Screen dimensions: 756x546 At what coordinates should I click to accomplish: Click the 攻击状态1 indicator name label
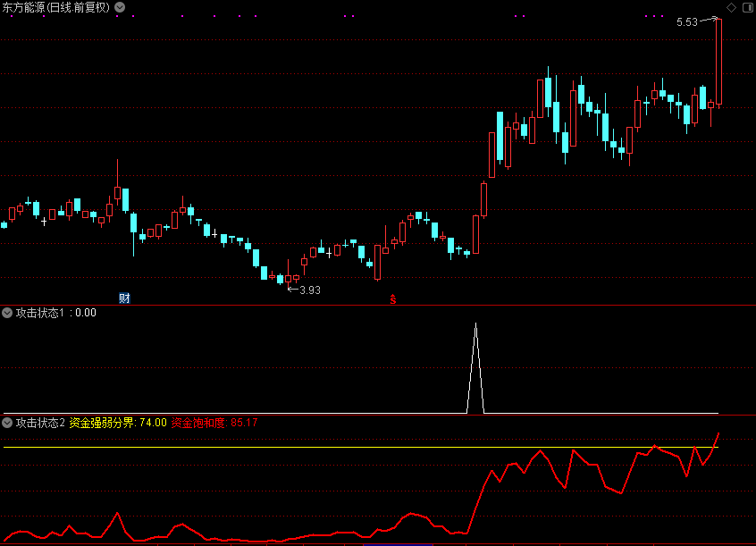pyautogui.click(x=42, y=313)
